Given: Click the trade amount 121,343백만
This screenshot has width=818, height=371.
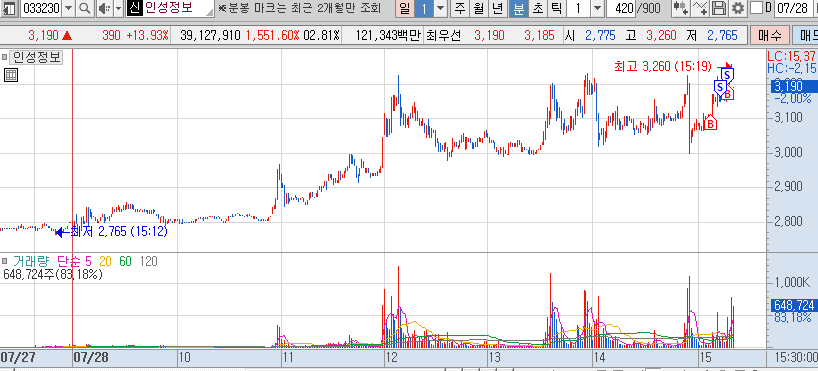Looking at the screenshot, I should pos(388,35).
